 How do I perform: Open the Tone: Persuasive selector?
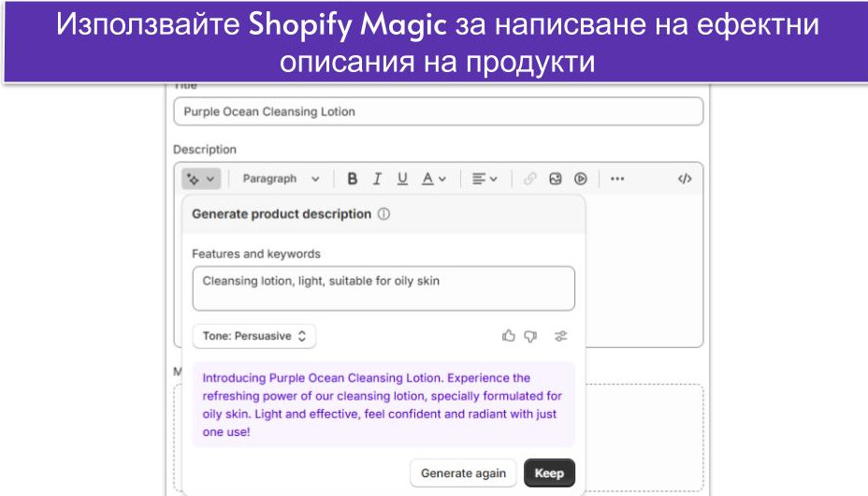(x=254, y=336)
